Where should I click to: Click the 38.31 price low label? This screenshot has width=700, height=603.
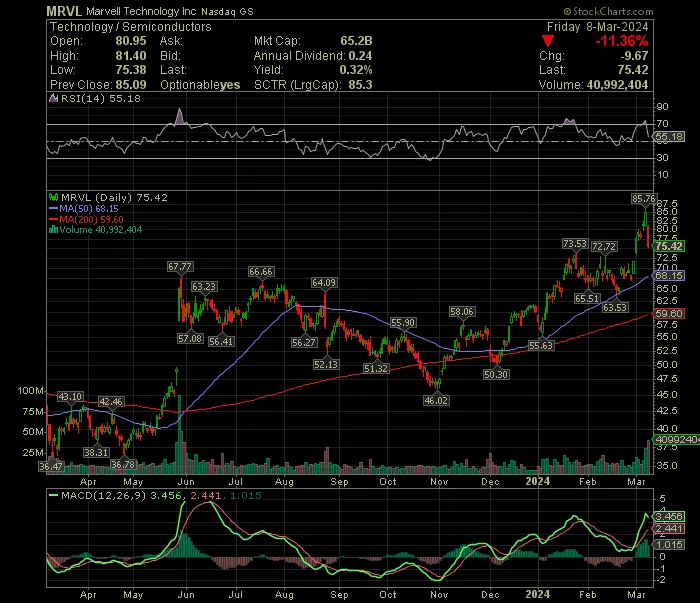coord(96,452)
